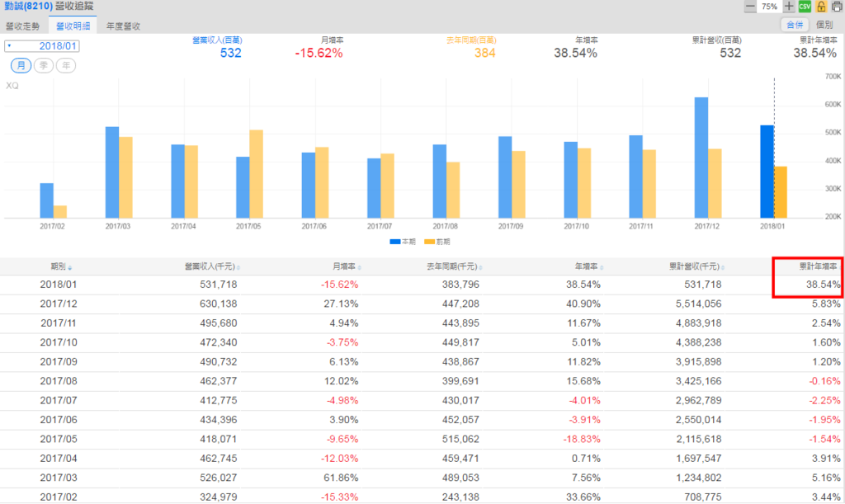
Task: Select the 2017/11 table row period
Action: 59,323
